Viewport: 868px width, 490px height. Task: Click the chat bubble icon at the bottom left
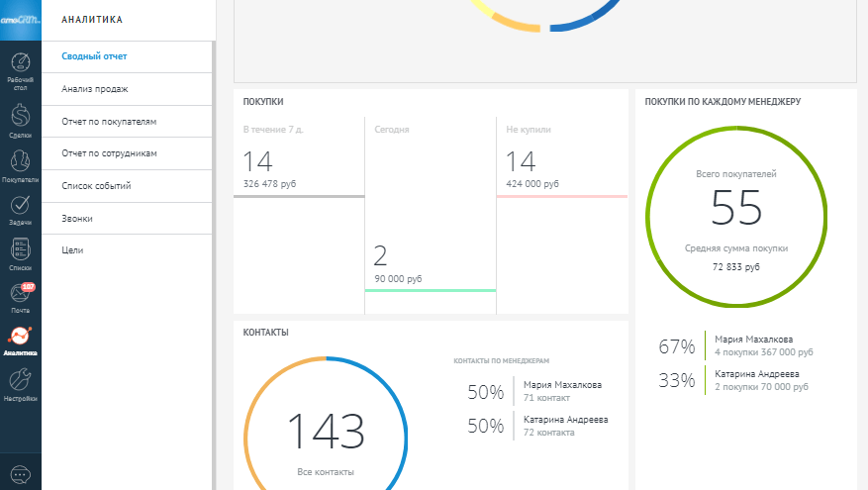coord(20,472)
